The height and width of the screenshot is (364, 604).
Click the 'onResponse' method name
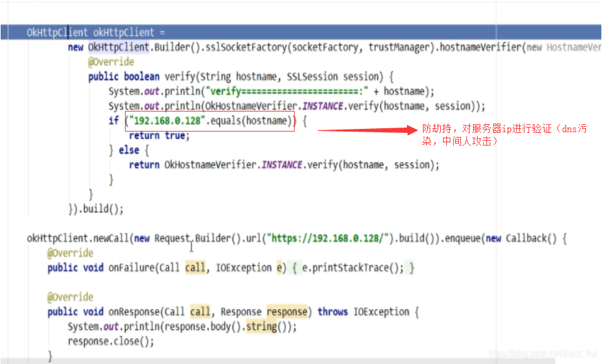134,311
